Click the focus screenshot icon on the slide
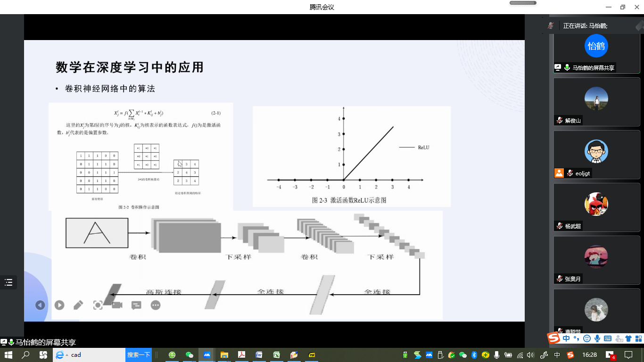The width and height of the screenshot is (644, 362). tap(98, 305)
